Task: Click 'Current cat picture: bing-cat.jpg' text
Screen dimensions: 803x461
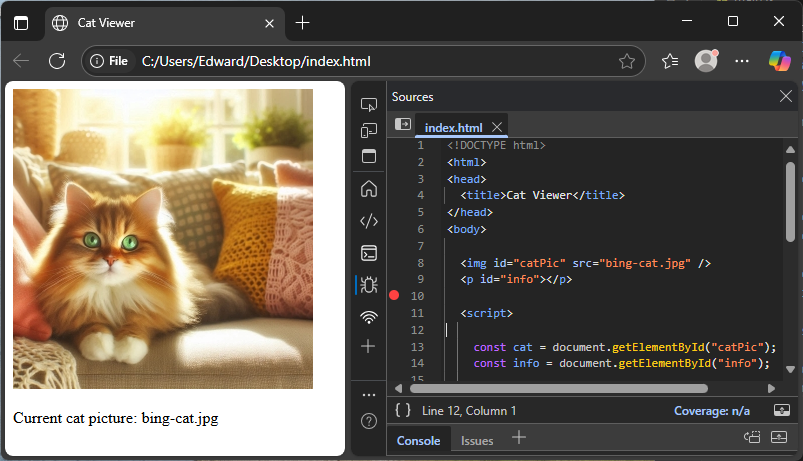Action: [116, 418]
